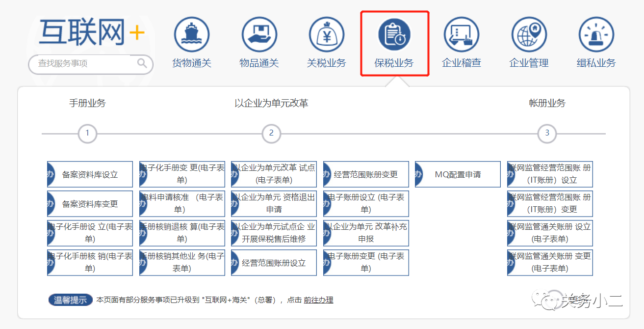Open 联网监管通关账册设立(电子表单)
This screenshot has width=644, height=329.
pyautogui.click(x=550, y=233)
